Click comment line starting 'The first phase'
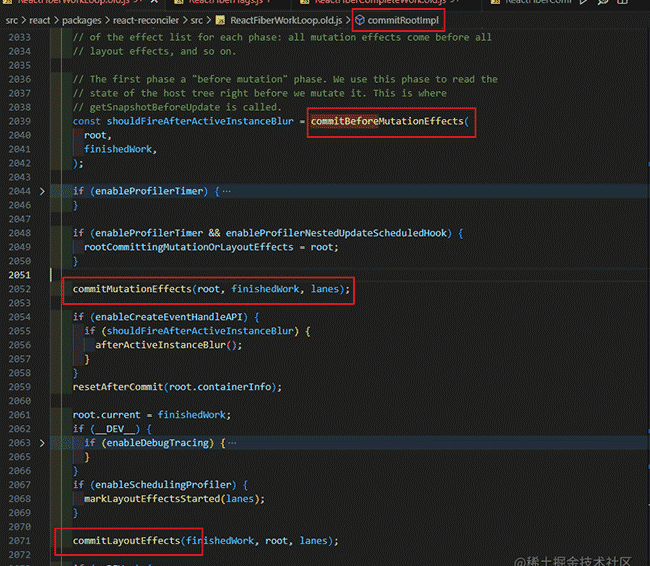This screenshot has height=566, width=650. (x=285, y=79)
